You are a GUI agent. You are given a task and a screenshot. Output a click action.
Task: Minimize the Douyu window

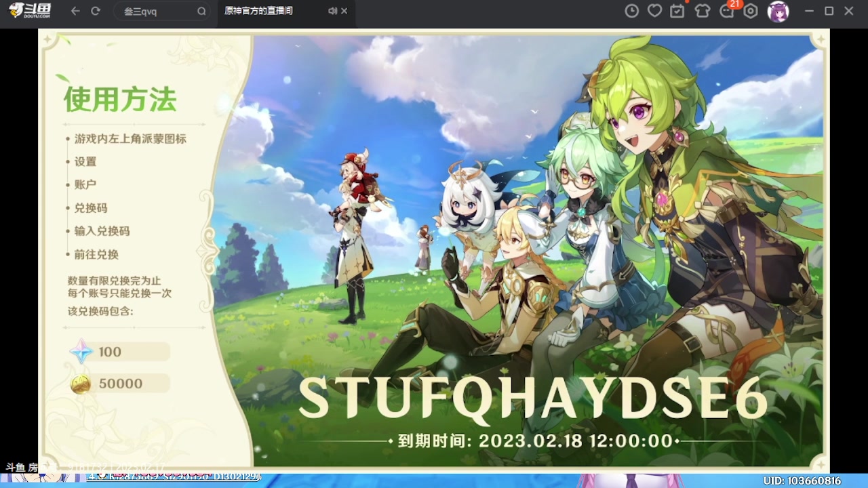(x=809, y=12)
